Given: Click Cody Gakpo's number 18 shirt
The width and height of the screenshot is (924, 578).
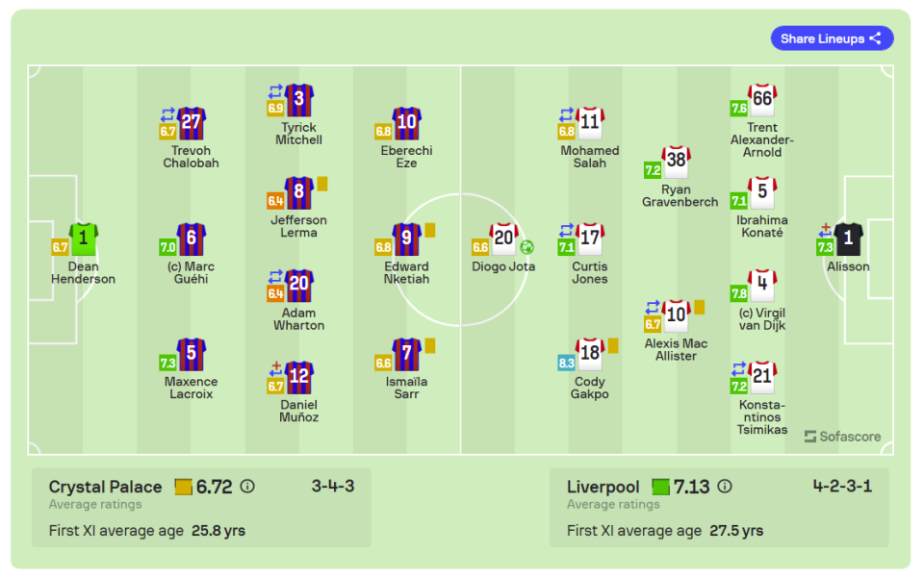Looking at the screenshot, I should click(x=590, y=354).
